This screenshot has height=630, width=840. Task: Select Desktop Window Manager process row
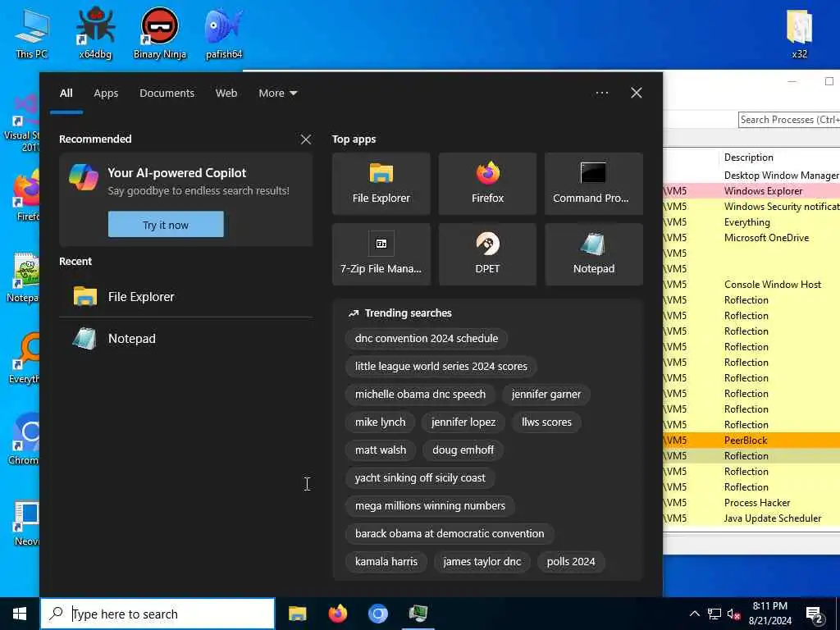coord(751,176)
